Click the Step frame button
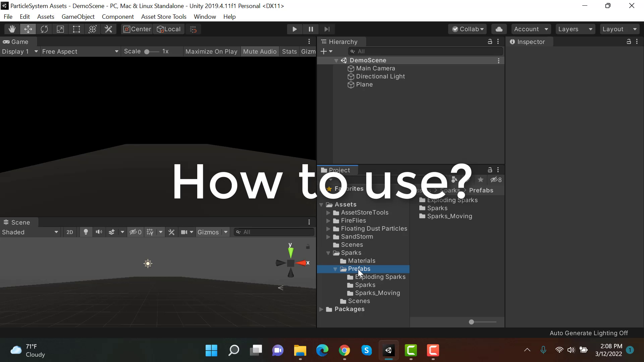The image size is (644, 362). pyautogui.click(x=327, y=29)
